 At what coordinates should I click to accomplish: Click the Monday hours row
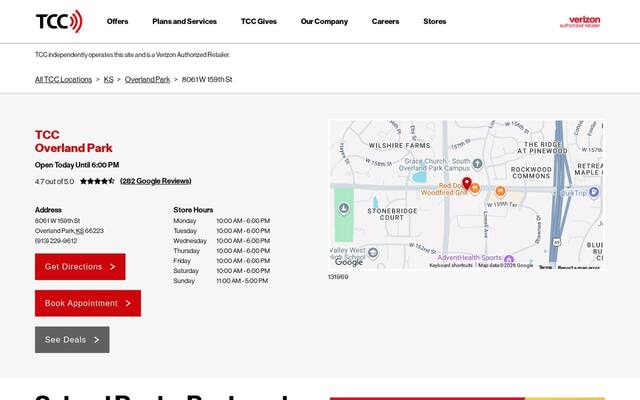[x=222, y=221]
